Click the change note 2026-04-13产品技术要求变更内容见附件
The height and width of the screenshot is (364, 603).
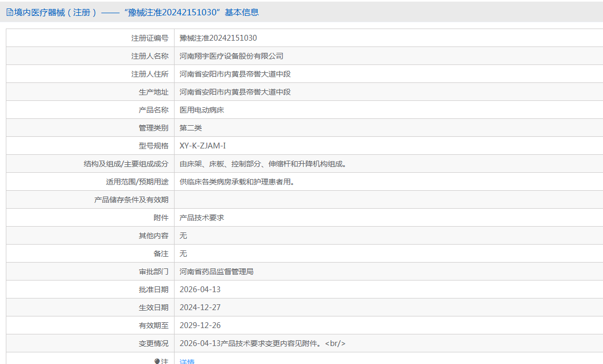click(x=263, y=343)
